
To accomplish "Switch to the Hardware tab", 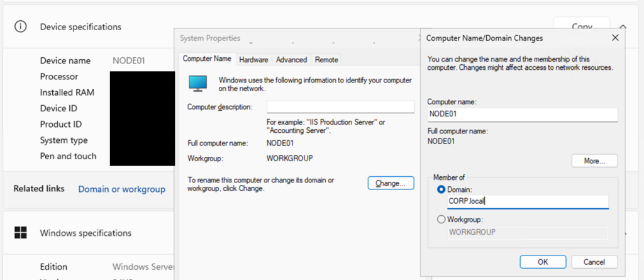I will [253, 60].
